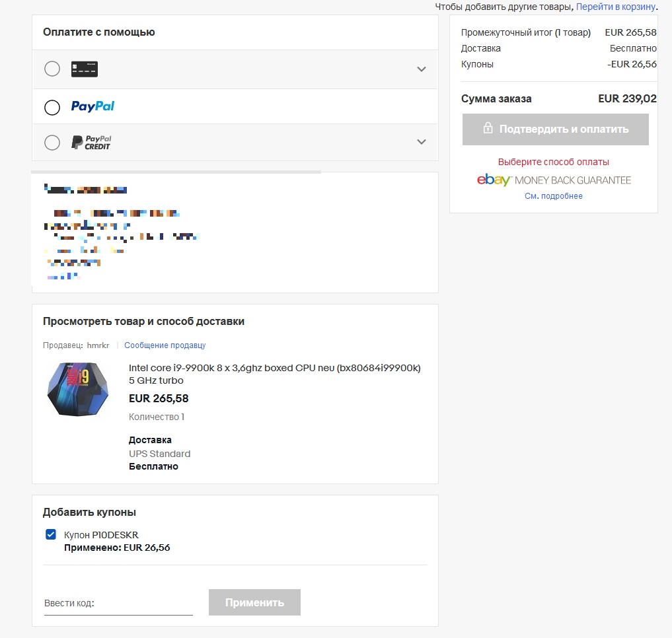Image resolution: width=672 pixels, height=638 pixels.
Task: Select the credit card payment radio button
Action: [52, 69]
